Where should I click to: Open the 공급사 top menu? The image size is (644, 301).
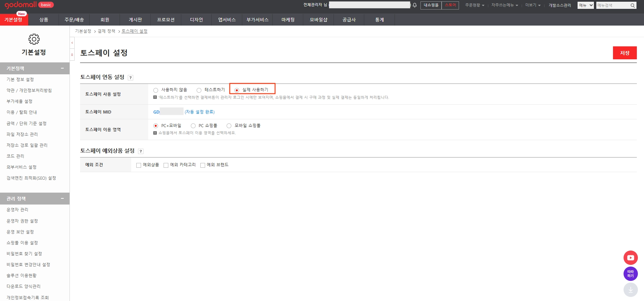click(x=349, y=20)
